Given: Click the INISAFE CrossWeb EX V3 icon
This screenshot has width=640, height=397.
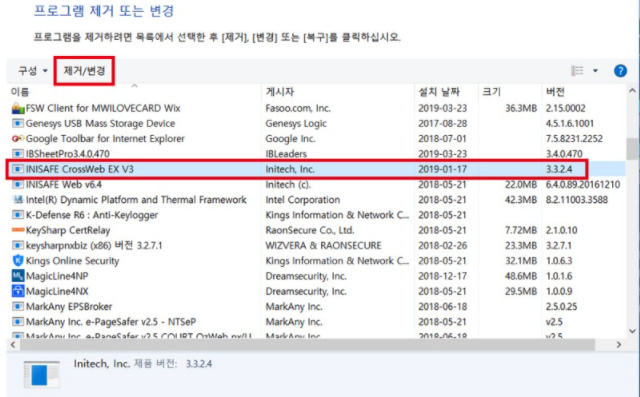Looking at the screenshot, I should click(x=18, y=169).
